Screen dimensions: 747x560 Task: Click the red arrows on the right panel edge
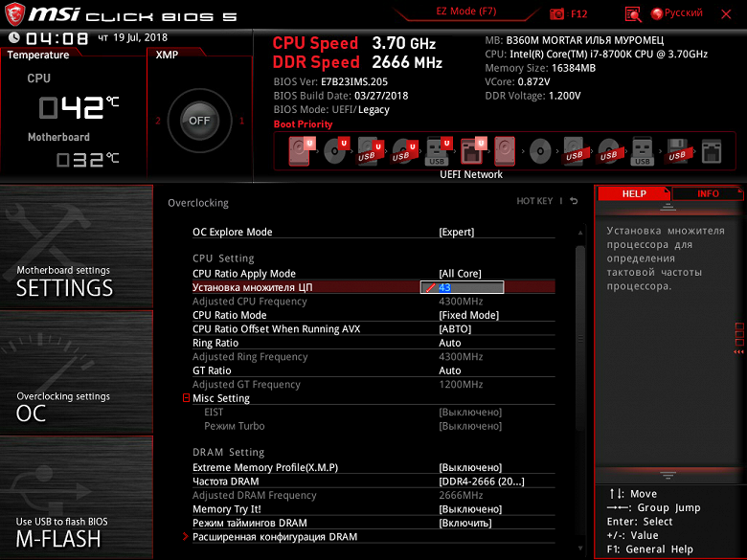pos(738,352)
